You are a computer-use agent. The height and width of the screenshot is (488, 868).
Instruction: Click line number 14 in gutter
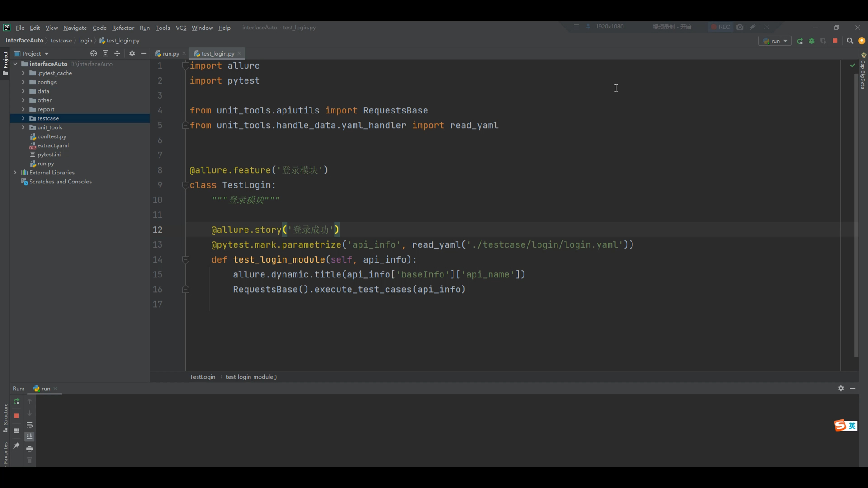click(157, 260)
